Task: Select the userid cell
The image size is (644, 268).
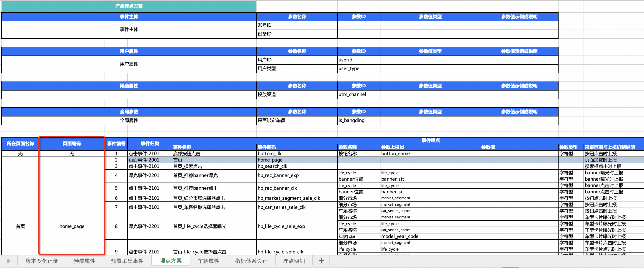Action: pos(359,60)
